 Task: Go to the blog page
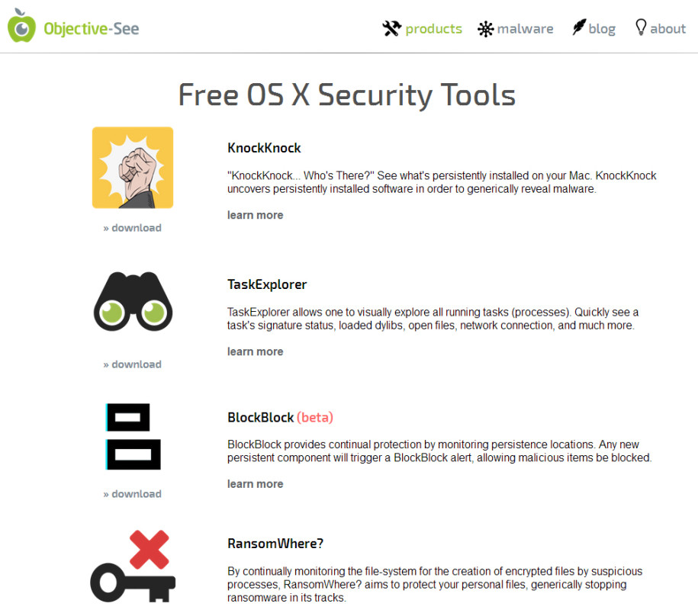click(x=602, y=29)
